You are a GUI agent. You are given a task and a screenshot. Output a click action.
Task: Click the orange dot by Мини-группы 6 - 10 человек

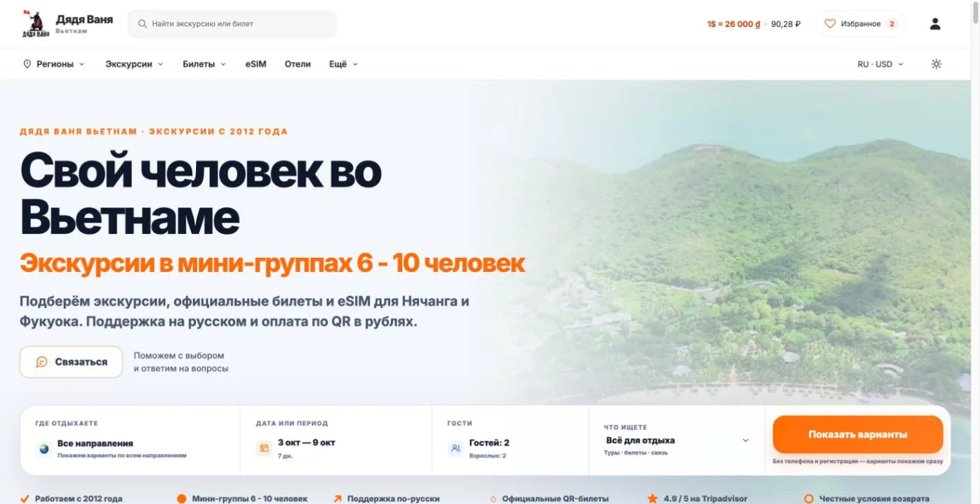pos(182,499)
